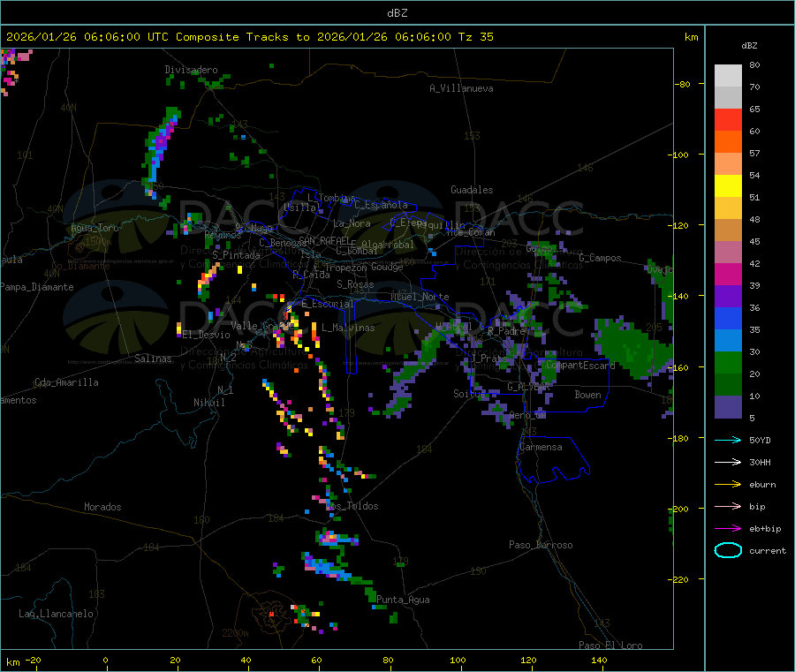
Task: Click the 'G_Campos' map label
Action: [x=600, y=258]
